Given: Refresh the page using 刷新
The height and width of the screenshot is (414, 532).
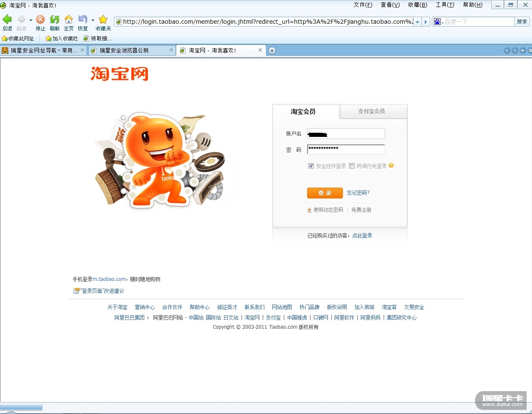Looking at the screenshot, I should [x=54, y=20].
